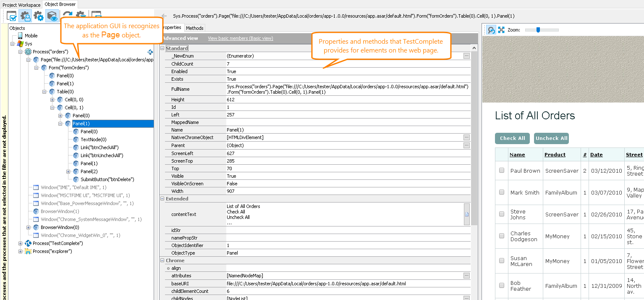This screenshot has width=644, height=300.
Task: Click the SubmitButton("btnDelete") node icon
Action: [x=76, y=179]
